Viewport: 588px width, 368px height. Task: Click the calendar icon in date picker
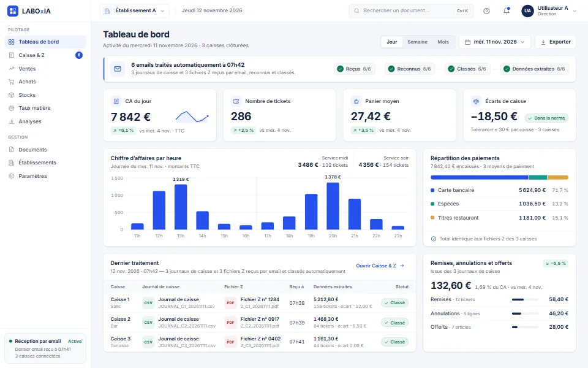[467, 42]
